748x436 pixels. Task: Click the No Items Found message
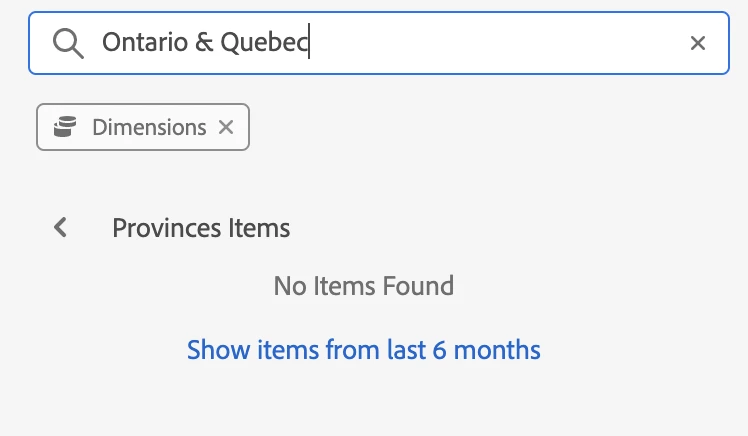[364, 287]
